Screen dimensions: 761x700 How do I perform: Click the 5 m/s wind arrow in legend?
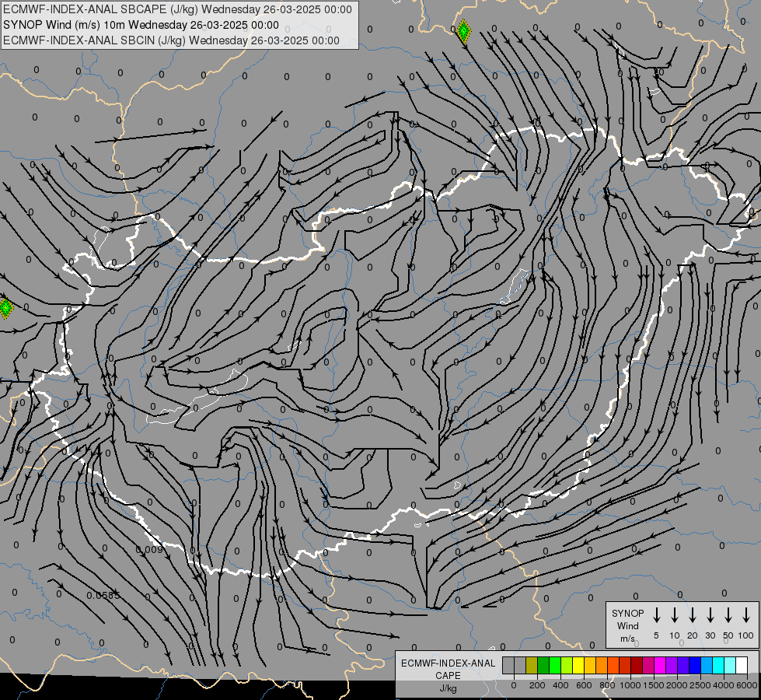click(x=656, y=615)
